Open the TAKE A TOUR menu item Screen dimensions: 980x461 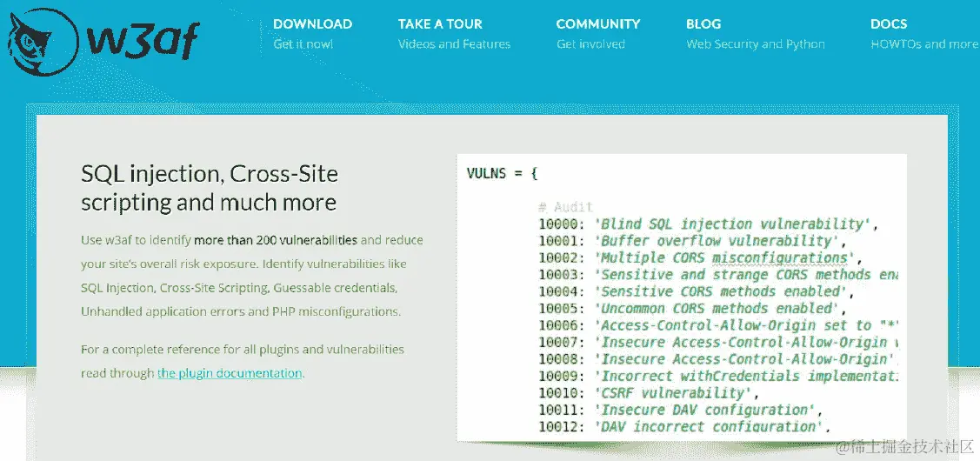click(x=440, y=24)
